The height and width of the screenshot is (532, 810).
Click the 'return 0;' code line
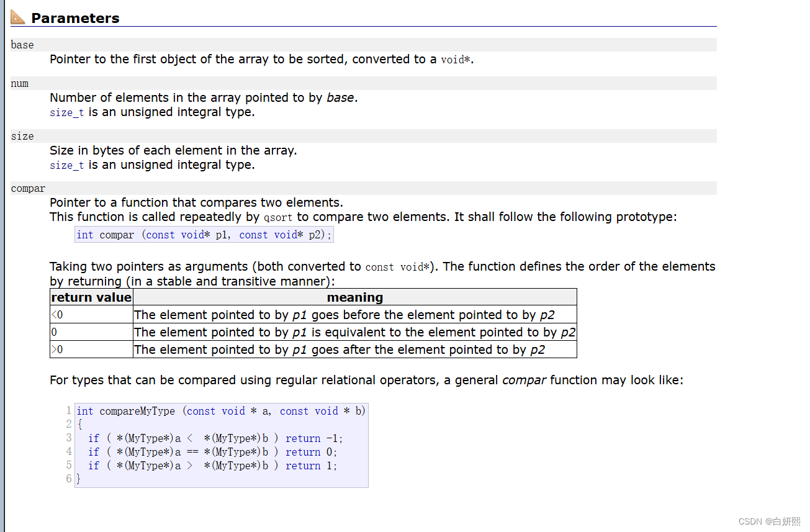coord(213,452)
